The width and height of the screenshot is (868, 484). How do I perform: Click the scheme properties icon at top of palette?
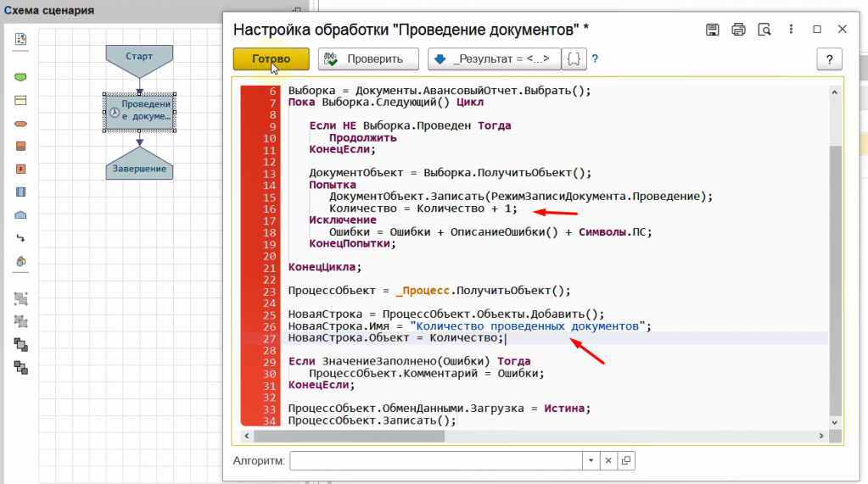20,39
